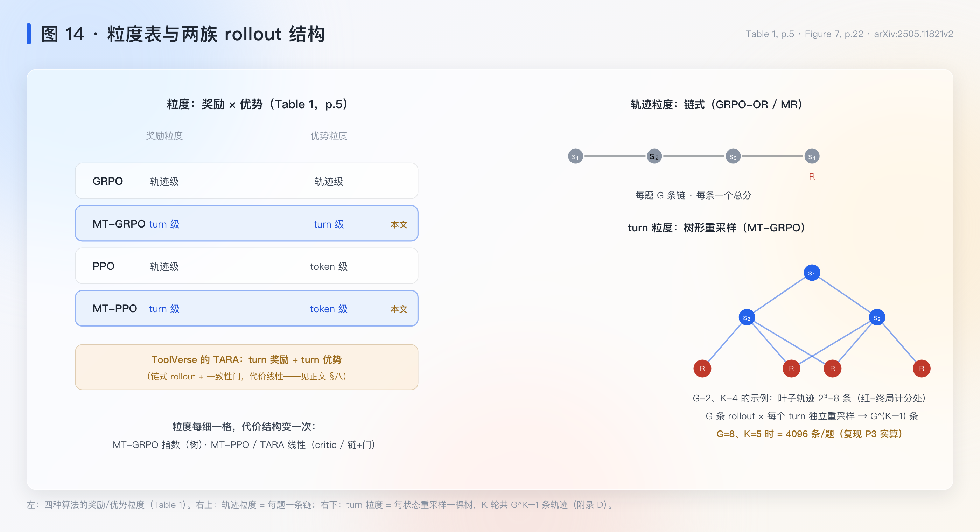This screenshot has width=980, height=532.
Task: Click the 本文 tag in the MT-GRPO row
Action: [399, 224]
